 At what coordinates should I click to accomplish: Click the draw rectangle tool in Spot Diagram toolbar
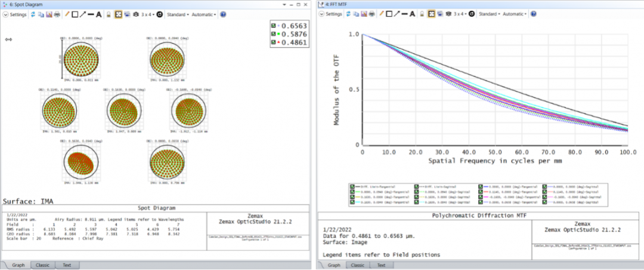[75, 14]
